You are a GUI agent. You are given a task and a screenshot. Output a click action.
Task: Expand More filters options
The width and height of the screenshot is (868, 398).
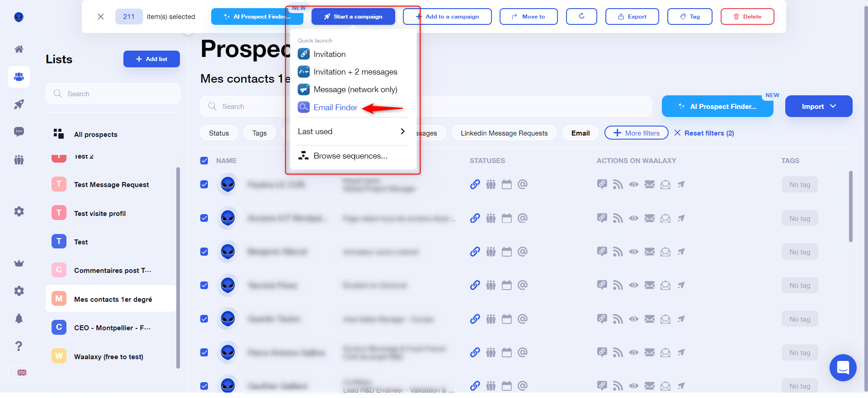[636, 133]
